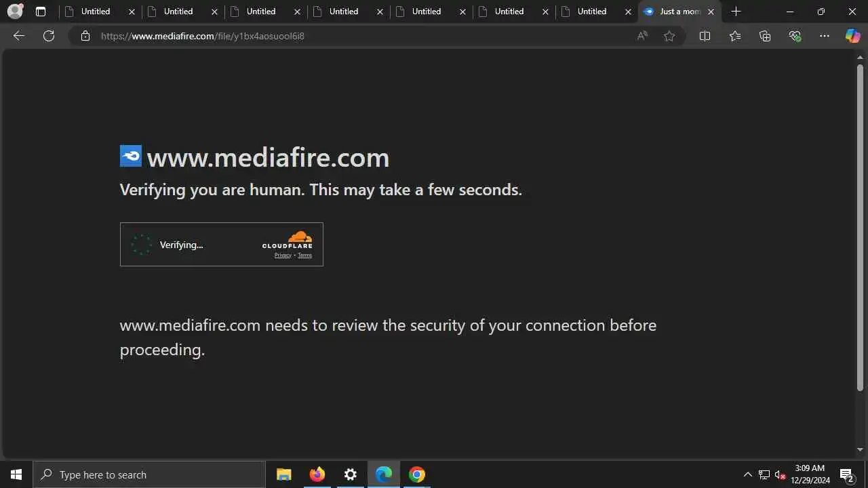The height and width of the screenshot is (488, 868).
Task: Show hidden system tray icons
Action: coord(747,474)
